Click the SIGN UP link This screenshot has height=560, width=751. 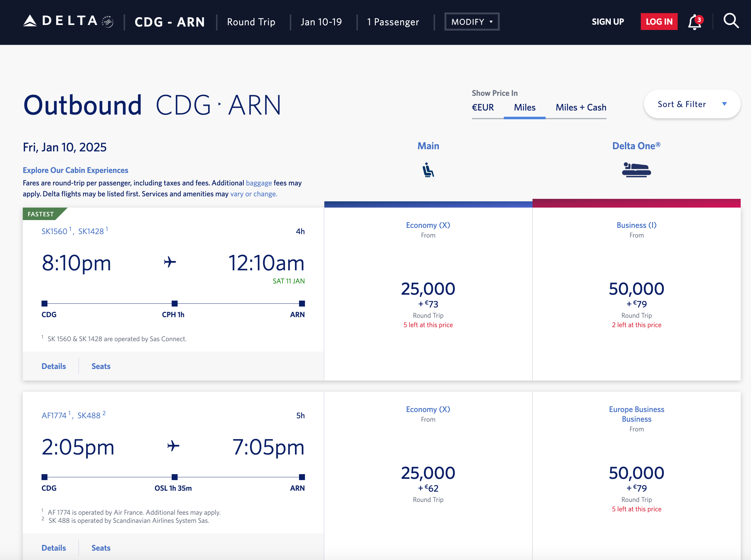(x=608, y=22)
